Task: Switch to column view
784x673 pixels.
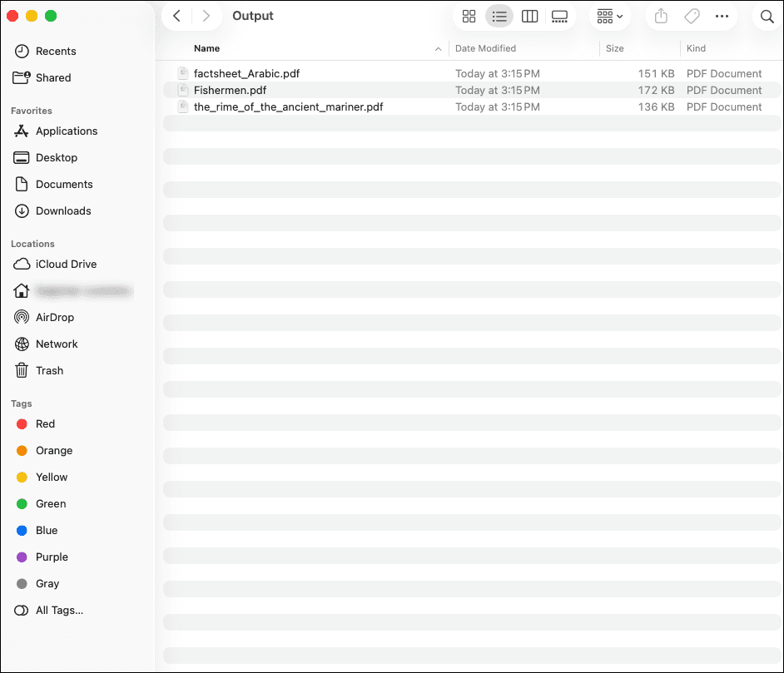Action: point(529,17)
